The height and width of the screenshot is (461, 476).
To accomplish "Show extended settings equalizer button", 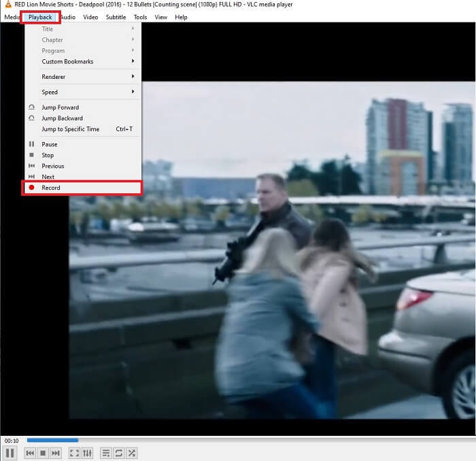I will click(87, 453).
